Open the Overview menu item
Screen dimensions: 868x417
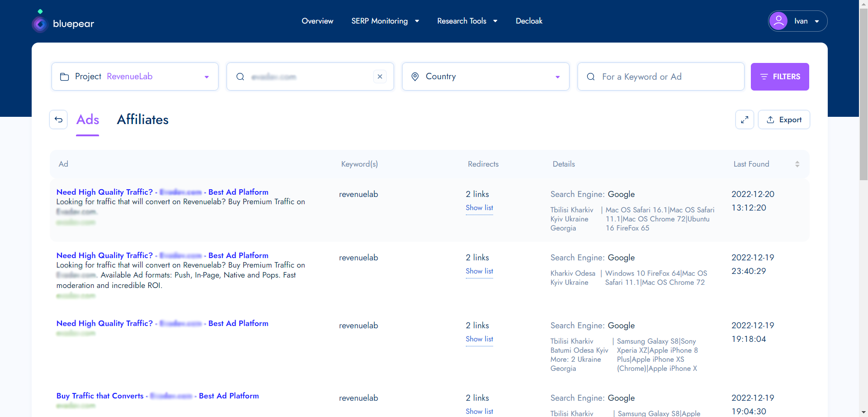click(317, 21)
